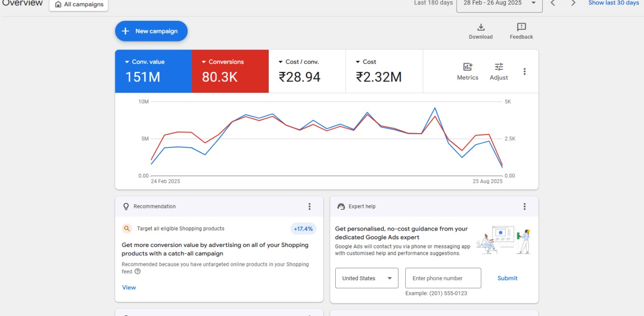Click the phone number input field

click(443, 278)
